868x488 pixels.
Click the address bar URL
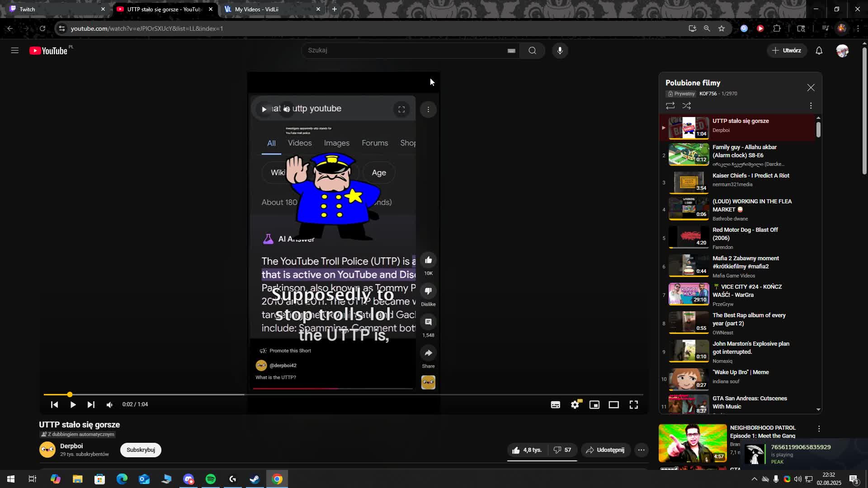(x=147, y=28)
